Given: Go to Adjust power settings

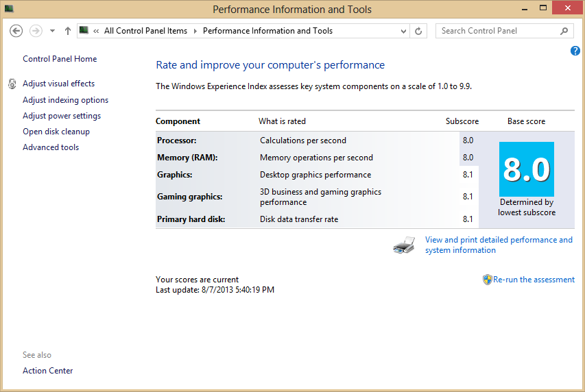Looking at the screenshot, I should (x=62, y=116).
